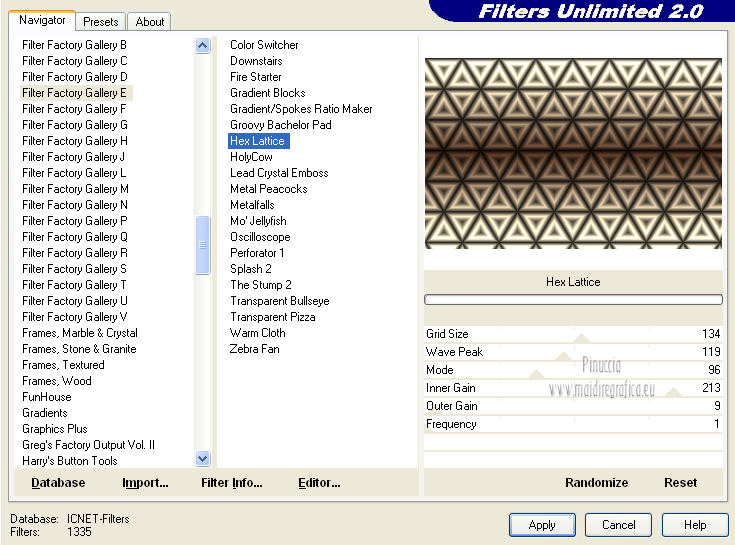Open the filter Editor...
The width and height of the screenshot is (735, 545).
pos(319,483)
